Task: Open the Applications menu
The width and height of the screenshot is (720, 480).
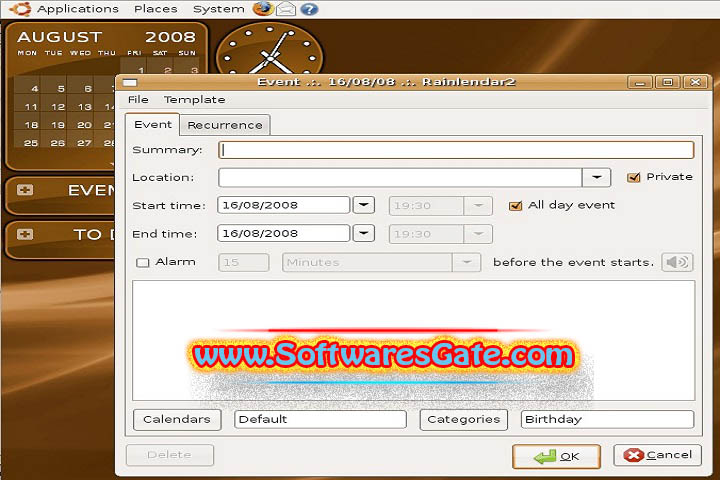Action: pos(78,9)
